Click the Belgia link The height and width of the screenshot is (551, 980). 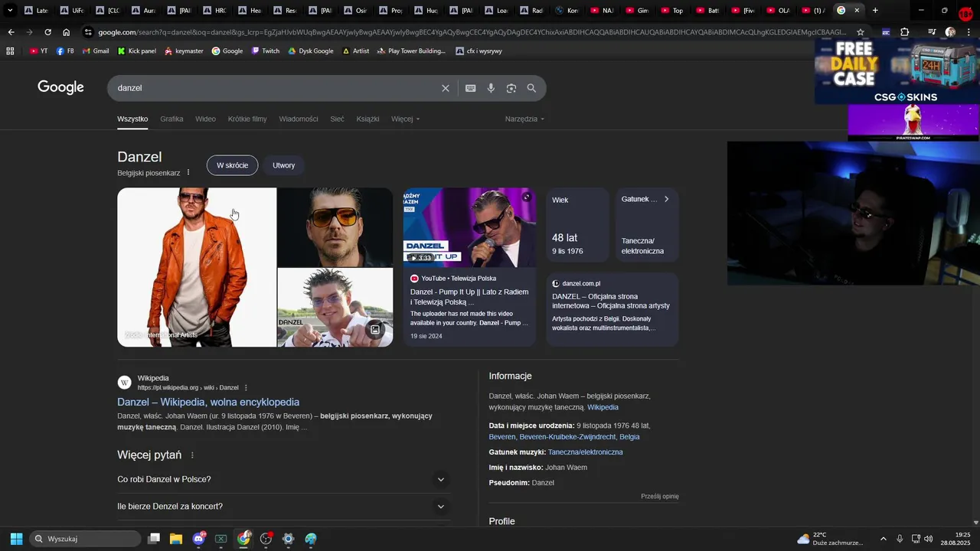click(x=629, y=437)
